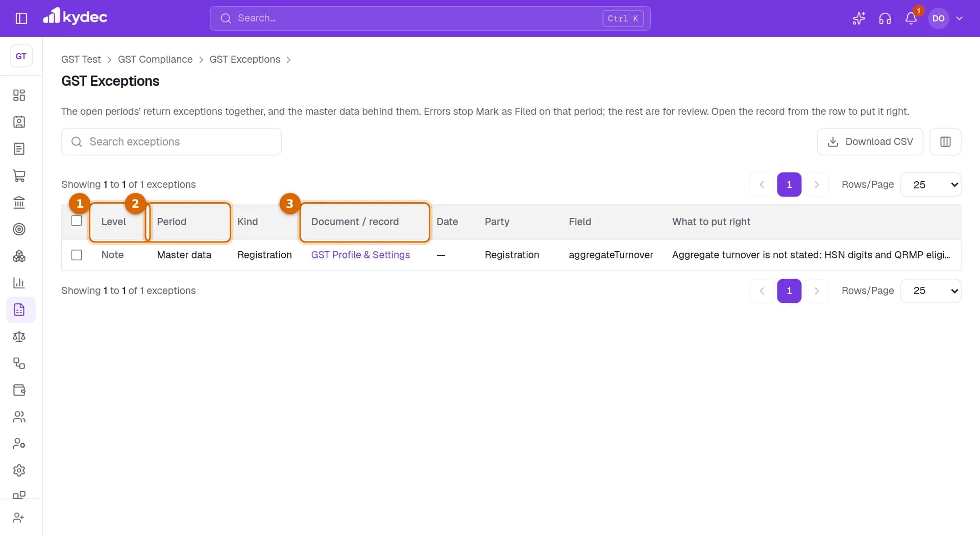Collapse the sidebar panel toggle icon
The image size is (980, 536).
pyautogui.click(x=21, y=18)
